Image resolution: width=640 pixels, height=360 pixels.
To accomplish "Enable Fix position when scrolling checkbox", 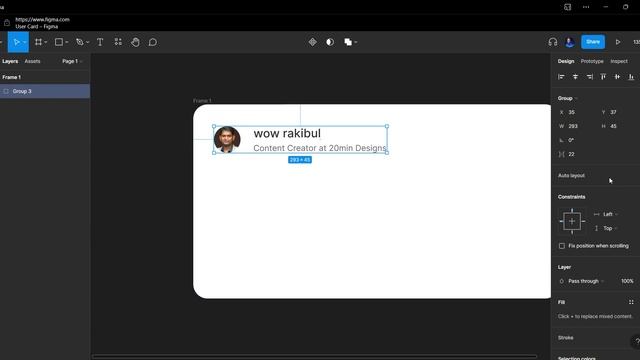I will (x=562, y=246).
